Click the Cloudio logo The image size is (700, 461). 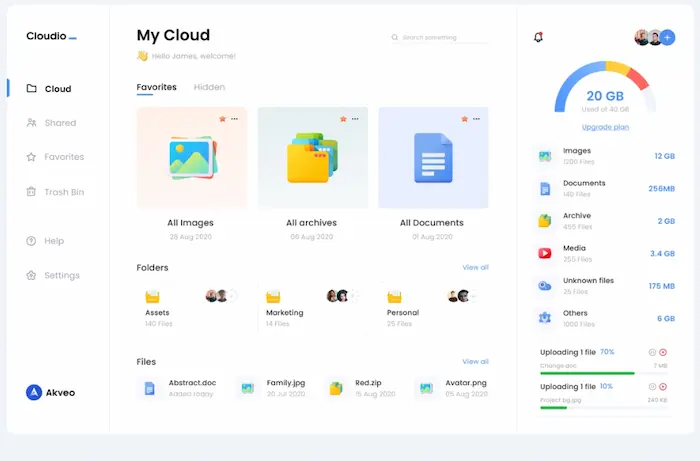coord(51,36)
